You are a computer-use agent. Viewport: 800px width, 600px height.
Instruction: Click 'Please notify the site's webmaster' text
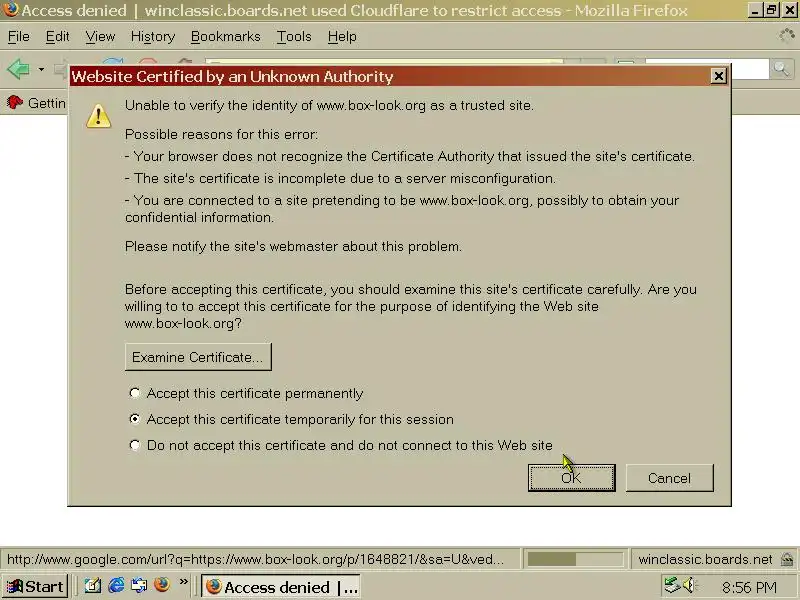(x=293, y=246)
